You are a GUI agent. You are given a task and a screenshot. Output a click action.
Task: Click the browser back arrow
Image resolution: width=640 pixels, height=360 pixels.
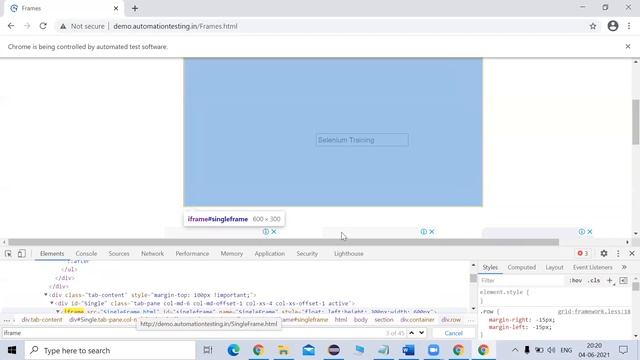11,26
